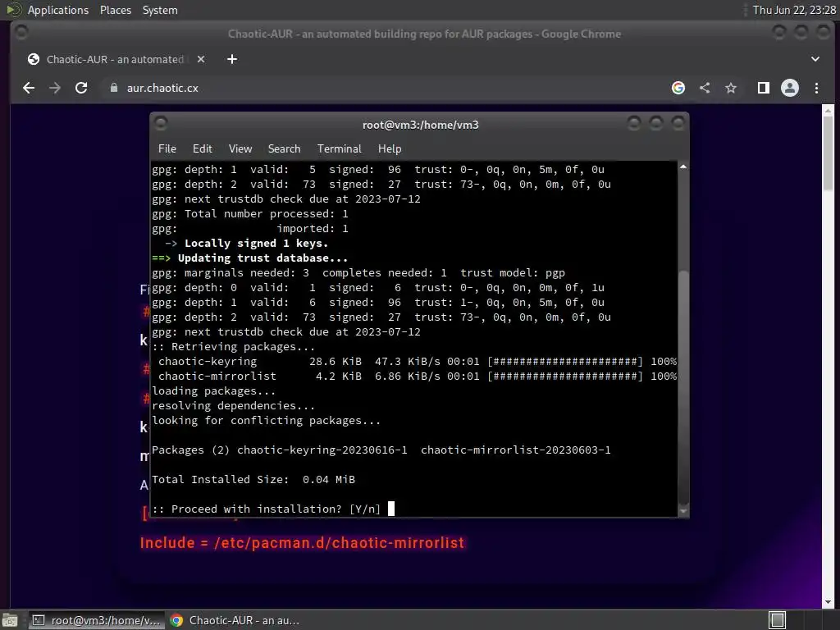840x630 pixels.
Task: Go back in Chrome
Action: tap(29, 88)
